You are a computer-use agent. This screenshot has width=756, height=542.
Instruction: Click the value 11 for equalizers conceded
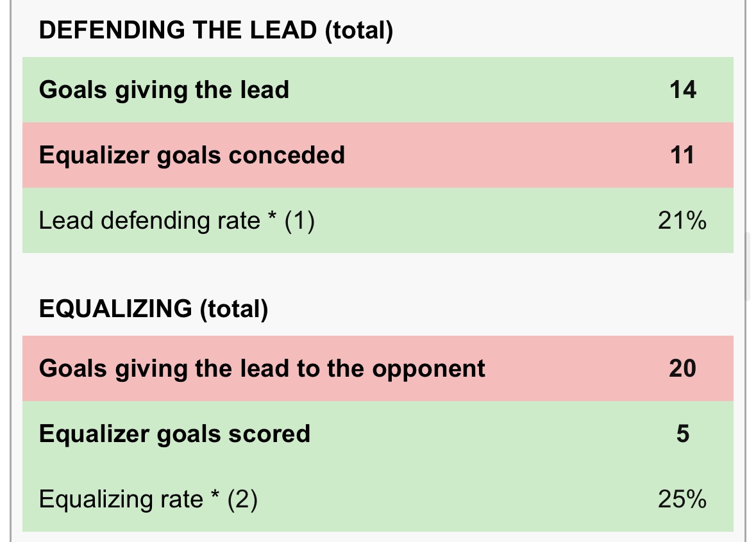(683, 155)
